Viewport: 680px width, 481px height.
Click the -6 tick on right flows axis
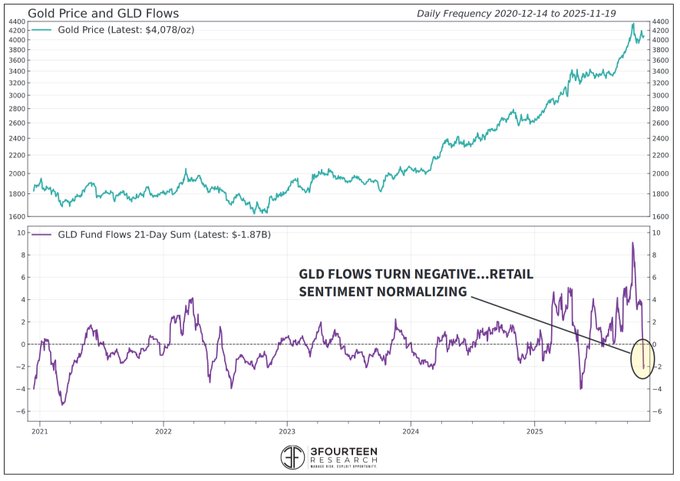(659, 412)
